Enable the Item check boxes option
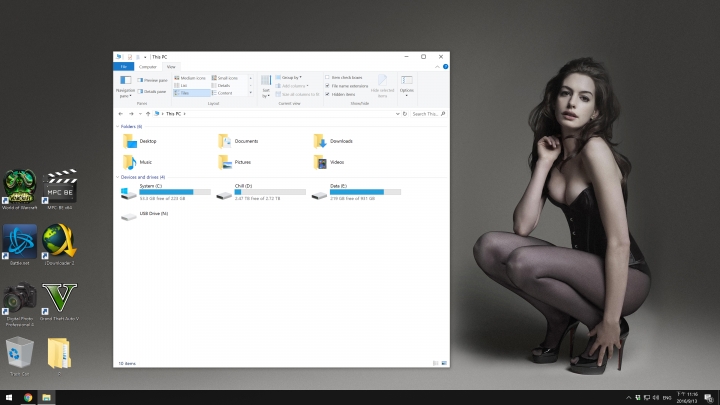This screenshot has width=720, height=405. click(327, 77)
